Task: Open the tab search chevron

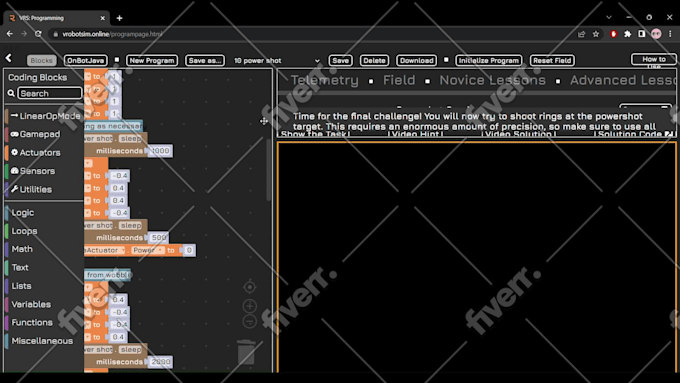Action: pos(609,17)
